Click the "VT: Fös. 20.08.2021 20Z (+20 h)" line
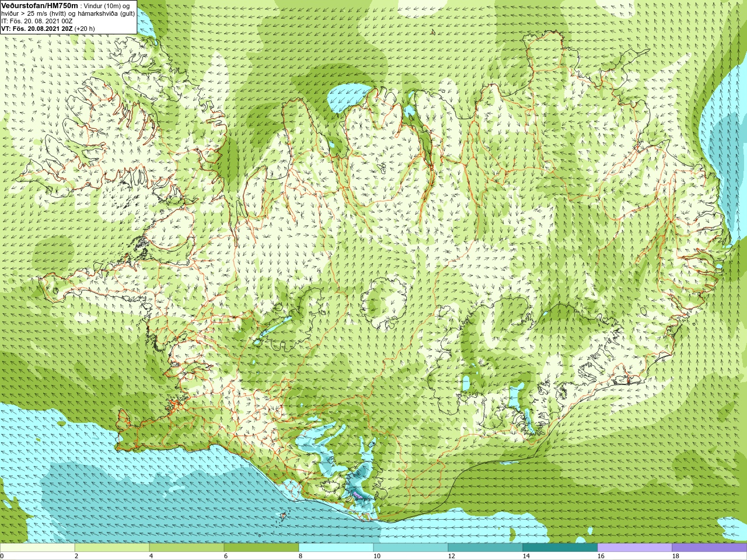The height and width of the screenshot is (560, 747). (48, 29)
